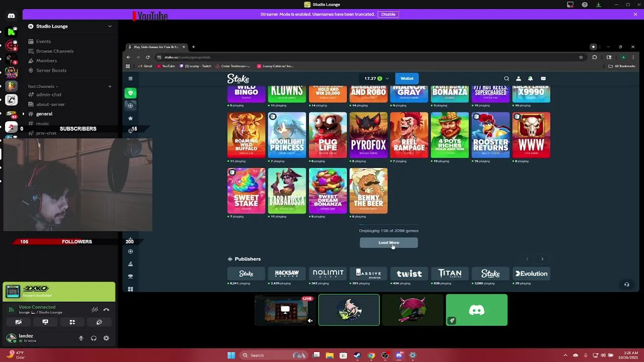Open Discord activities launcher
Image resolution: width=644 pixels, height=362 pixels.
72,322
